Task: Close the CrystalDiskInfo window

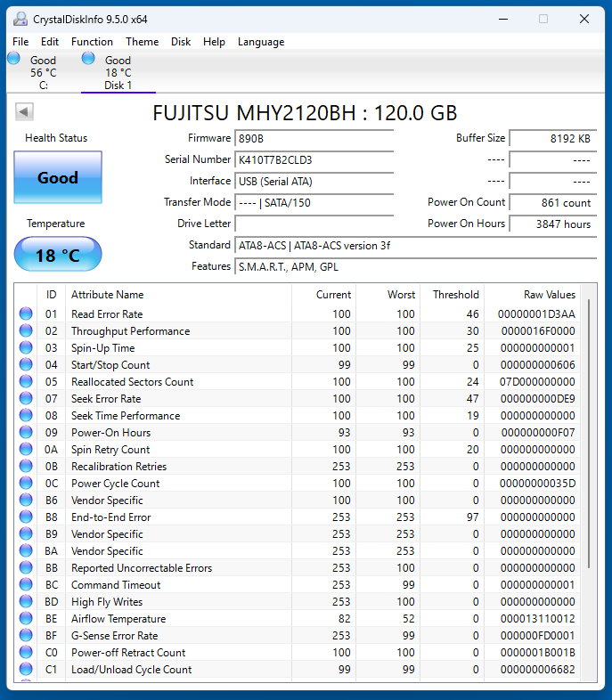Action: pyautogui.click(x=584, y=19)
